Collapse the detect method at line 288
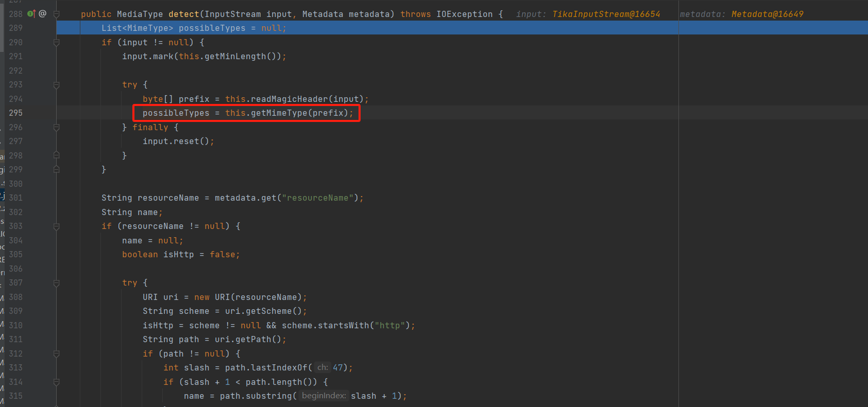Screen dimensions: 868x407 57,14
